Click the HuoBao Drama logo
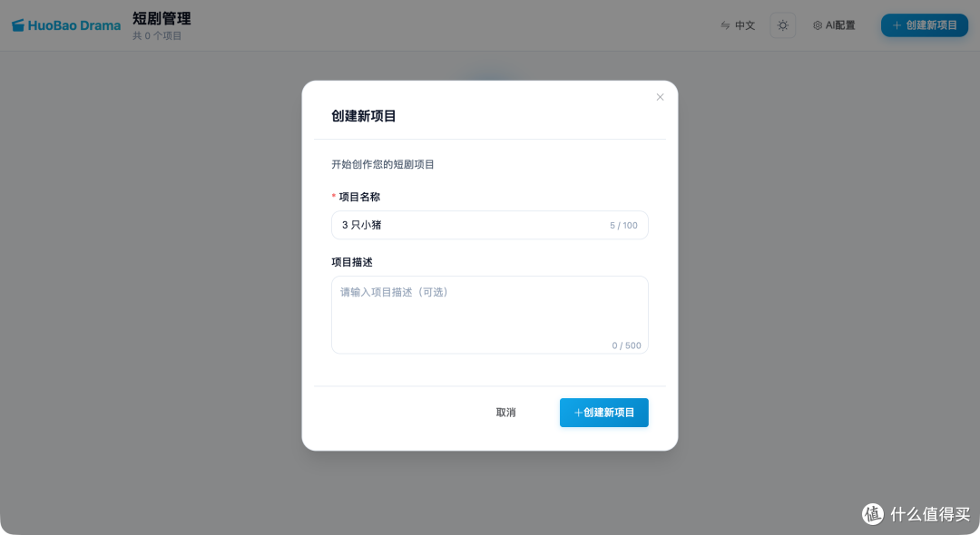Viewport: 980px width, 535px height. tap(66, 25)
